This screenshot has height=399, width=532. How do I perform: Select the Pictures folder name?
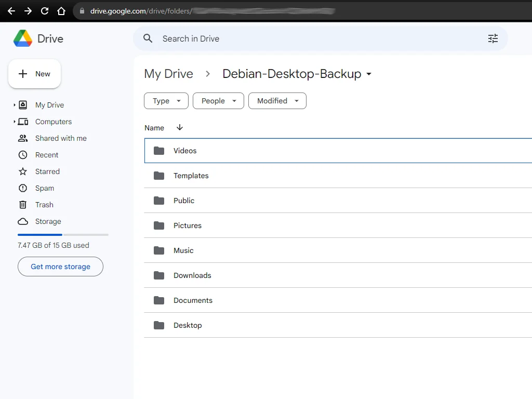point(188,225)
